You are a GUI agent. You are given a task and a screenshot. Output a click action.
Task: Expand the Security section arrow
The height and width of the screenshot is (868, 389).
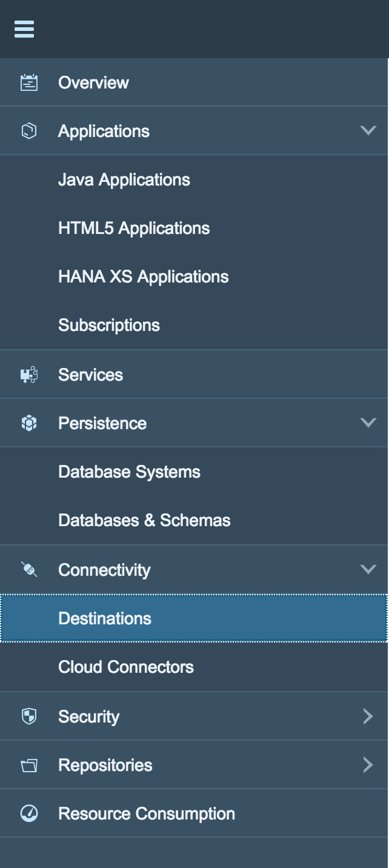coord(368,716)
